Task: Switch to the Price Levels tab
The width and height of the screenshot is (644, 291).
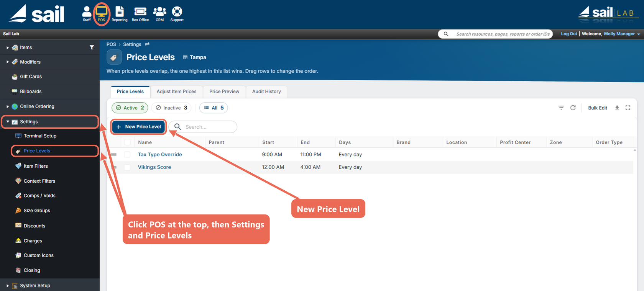Action: tap(130, 92)
